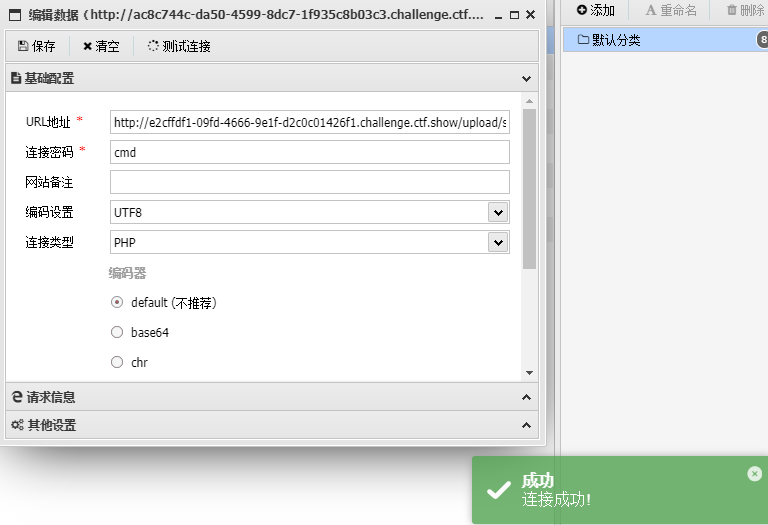Clear the form using 清空
The height and width of the screenshot is (525, 768).
[101, 46]
